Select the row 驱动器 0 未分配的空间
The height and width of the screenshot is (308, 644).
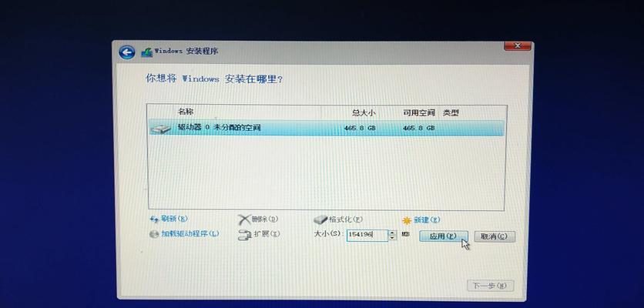(x=327, y=128)
